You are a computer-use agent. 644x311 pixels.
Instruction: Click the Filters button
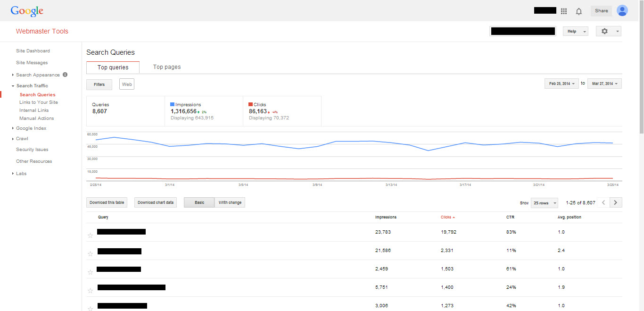tap(99, 84)
